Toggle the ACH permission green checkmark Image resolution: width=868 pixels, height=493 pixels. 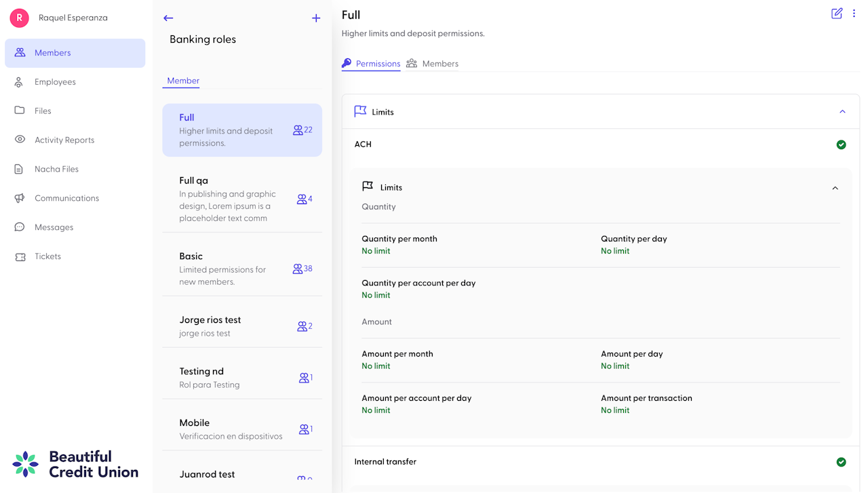coord(841,144)
